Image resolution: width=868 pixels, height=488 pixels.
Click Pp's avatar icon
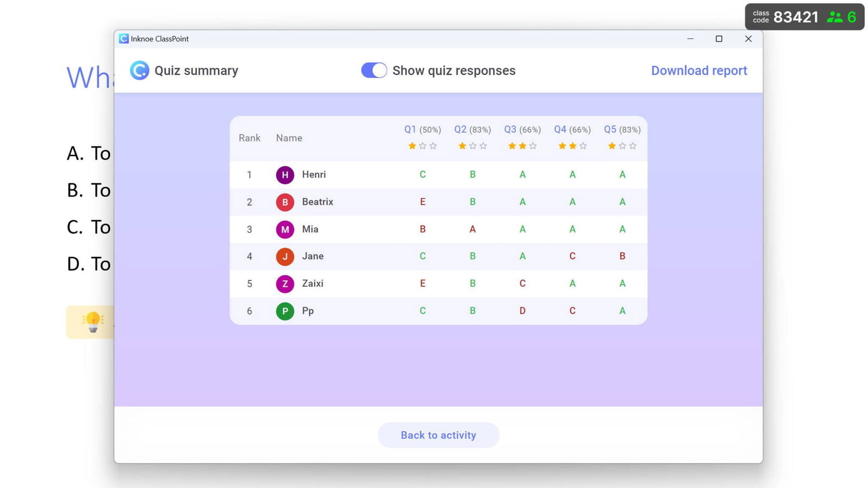coord(284,311)
